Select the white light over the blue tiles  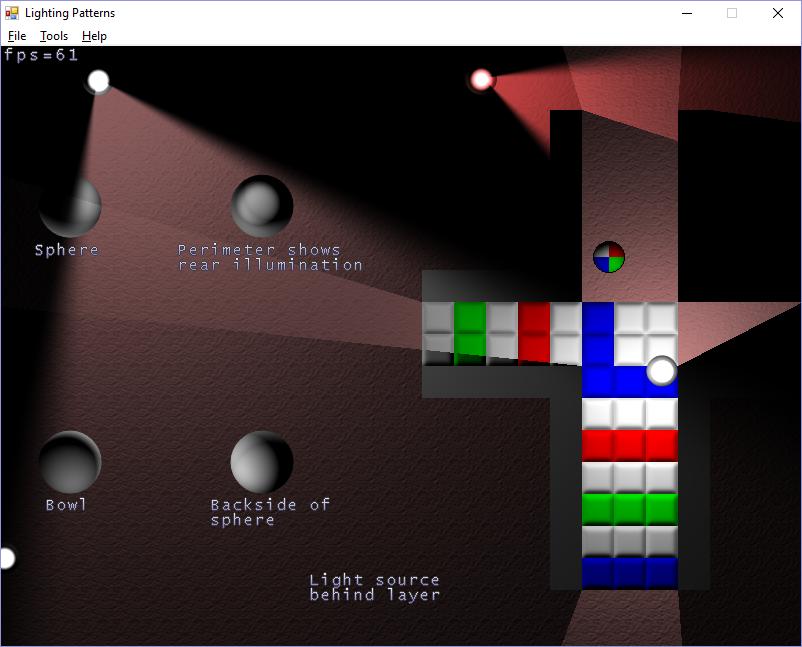(x=662, y=371)
